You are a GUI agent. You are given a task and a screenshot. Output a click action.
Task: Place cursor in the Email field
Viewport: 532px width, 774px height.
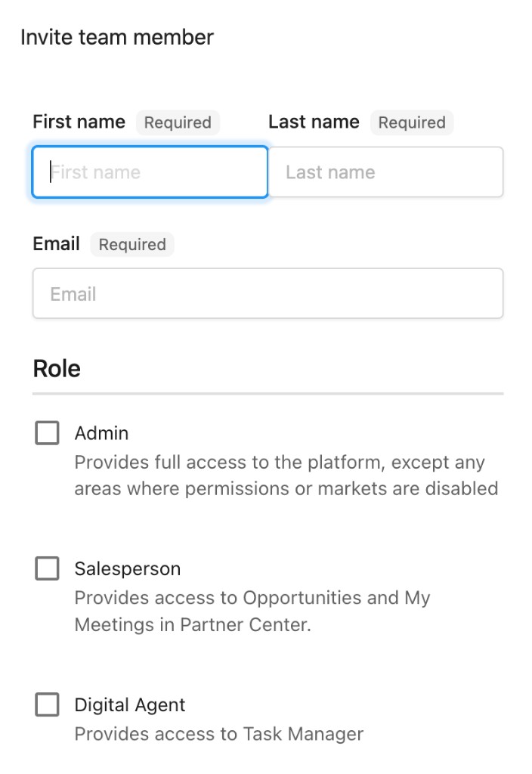click(x=268, y=293)
